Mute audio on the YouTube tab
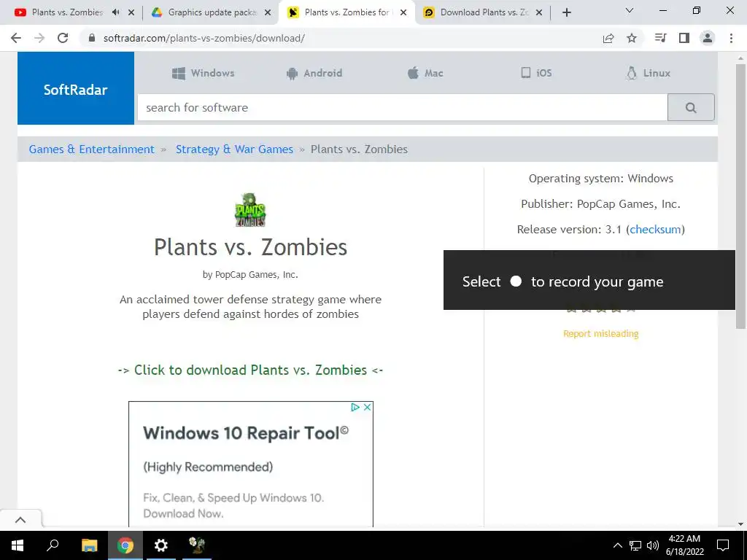This screenshot has width=747, height=560. pos(115,12)
